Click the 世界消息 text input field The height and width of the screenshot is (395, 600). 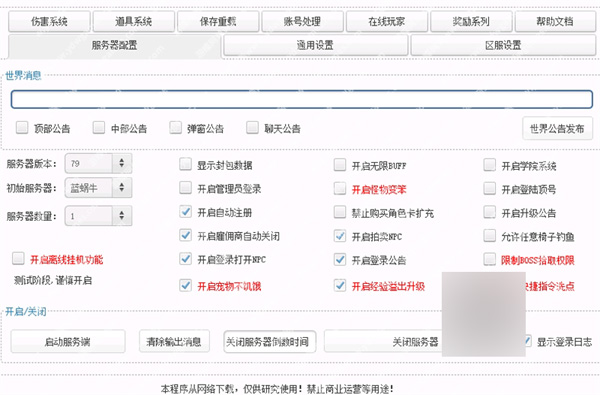click(x=302, y=100)
